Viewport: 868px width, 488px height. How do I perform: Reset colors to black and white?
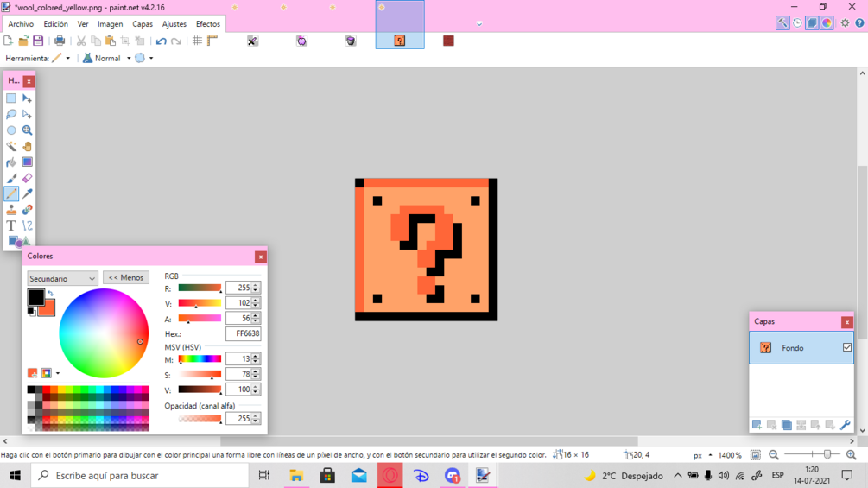coord(32,312)
